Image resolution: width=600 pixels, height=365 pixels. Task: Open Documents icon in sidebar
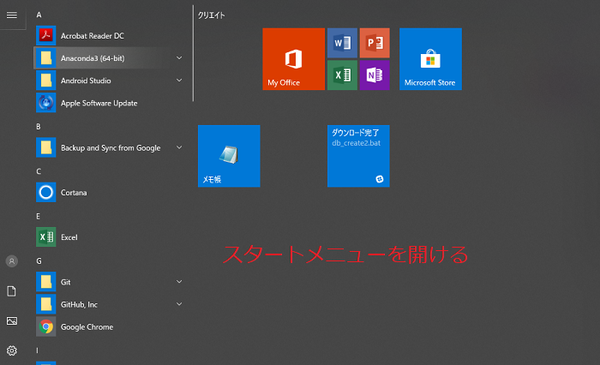12,291
